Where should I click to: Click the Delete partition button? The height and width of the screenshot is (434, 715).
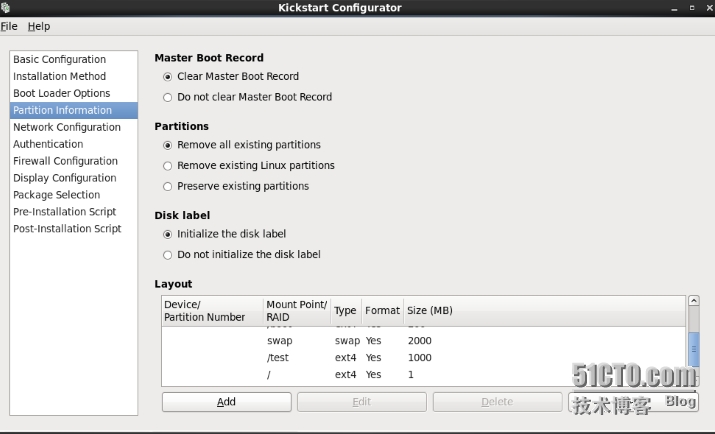[x=497, y=402]
